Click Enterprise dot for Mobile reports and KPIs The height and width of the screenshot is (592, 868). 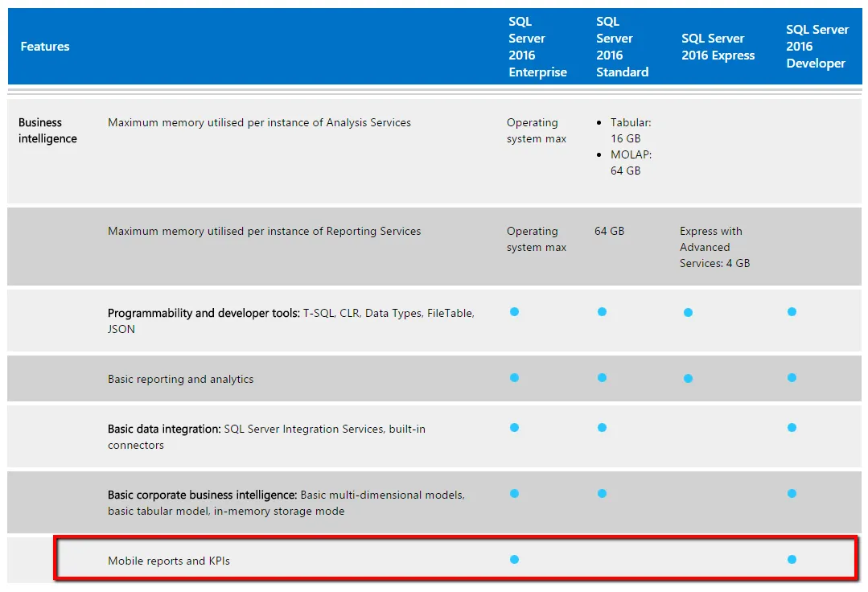[x=514, y=559]
